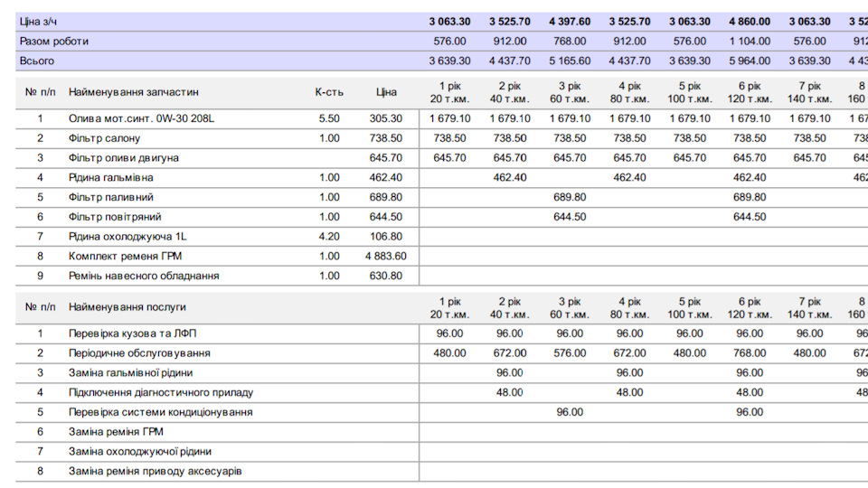868x488 pixels.
Task: Click 96.00 air-conditioning check under 3 рік
Action: pyautogui.click(x=570, y=412)
